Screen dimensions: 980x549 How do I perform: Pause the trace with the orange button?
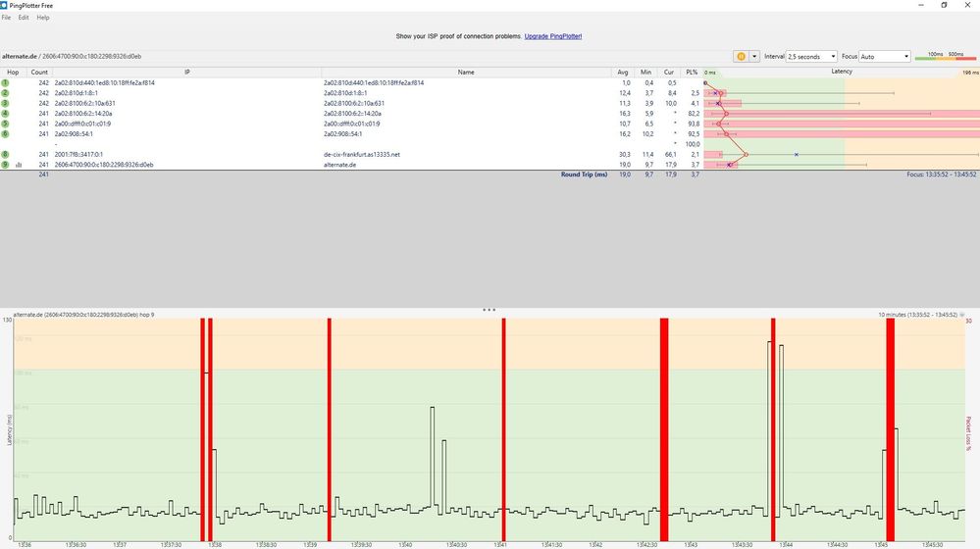(741, 56)
